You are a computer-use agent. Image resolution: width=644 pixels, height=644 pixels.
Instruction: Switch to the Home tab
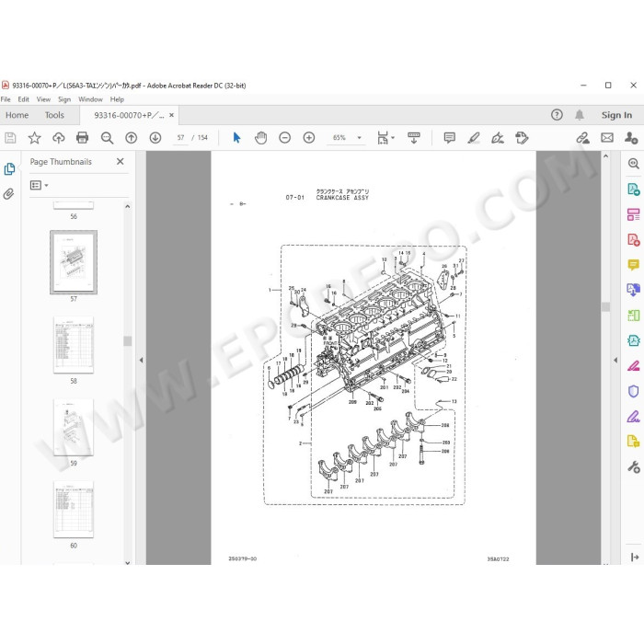tap(17, 115)
